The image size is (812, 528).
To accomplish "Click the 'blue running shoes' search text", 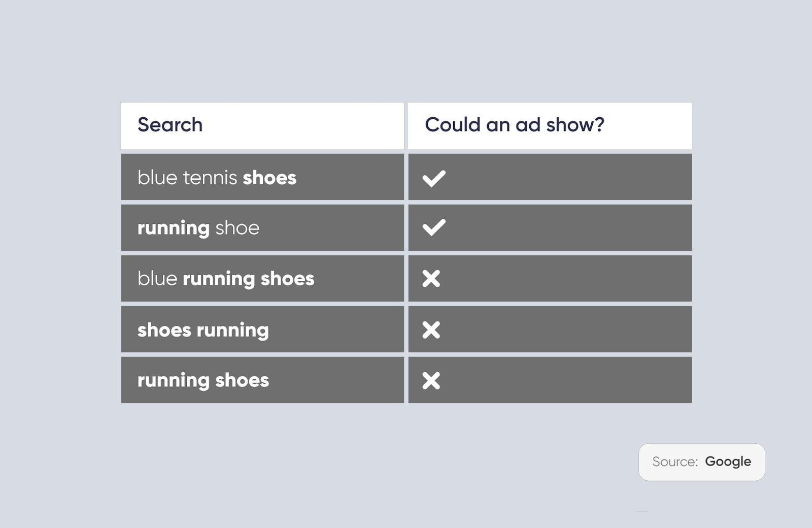I will pyautogui.click(x=226, y=279).
